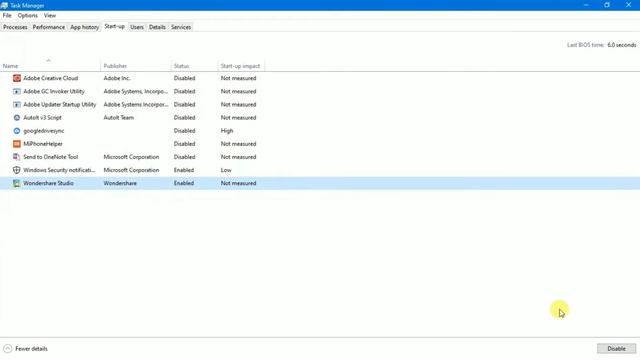This screenshot has height=360, width=640.
Task: Click the Adobe Updater Startup Utility icon
Action: (x=17, y=104)
